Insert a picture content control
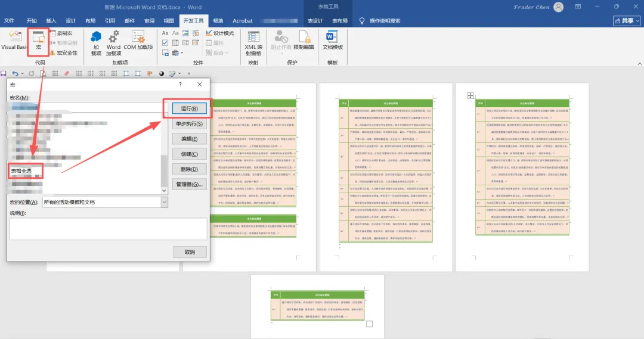 point(185,33)
